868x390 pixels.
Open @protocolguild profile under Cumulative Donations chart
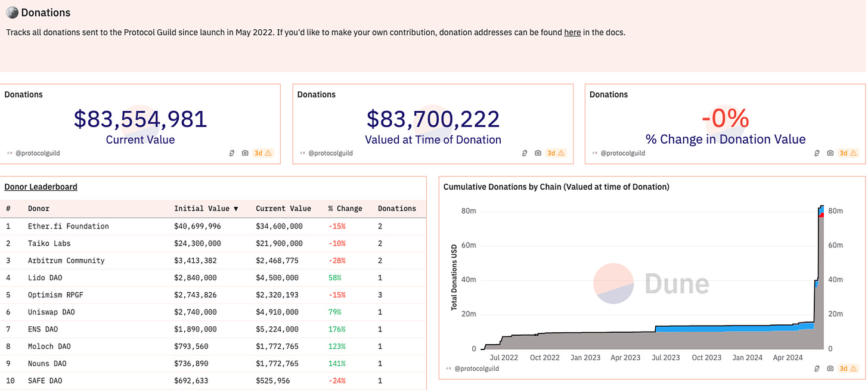(476, 369)
